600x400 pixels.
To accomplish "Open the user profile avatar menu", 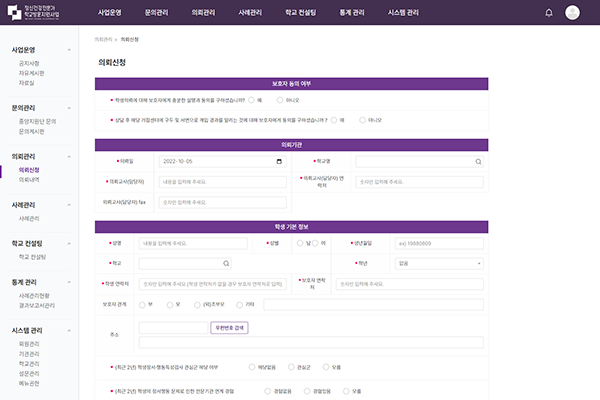I will [572, 13].
